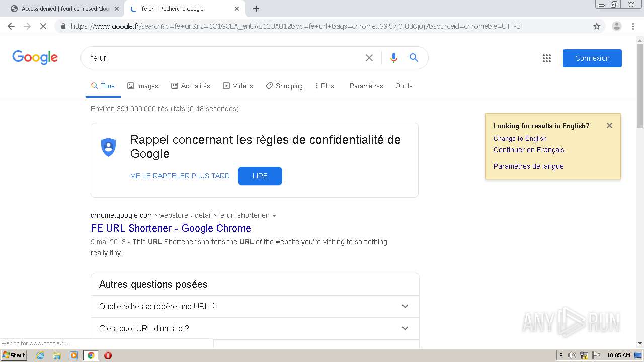The image size is (644, 362).
Task: Open the Chrome profile avatar
Action: [616, 26]
